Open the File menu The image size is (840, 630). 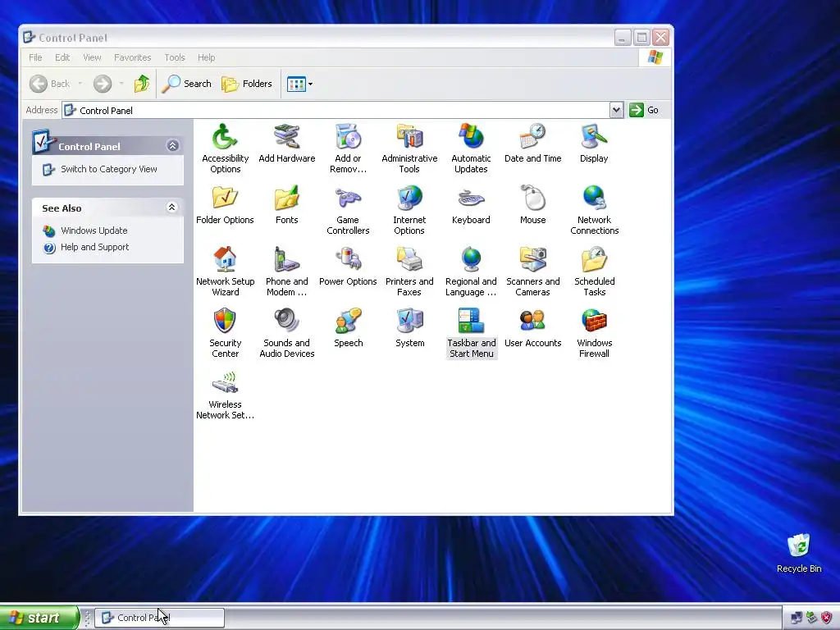tap(35, 57)
